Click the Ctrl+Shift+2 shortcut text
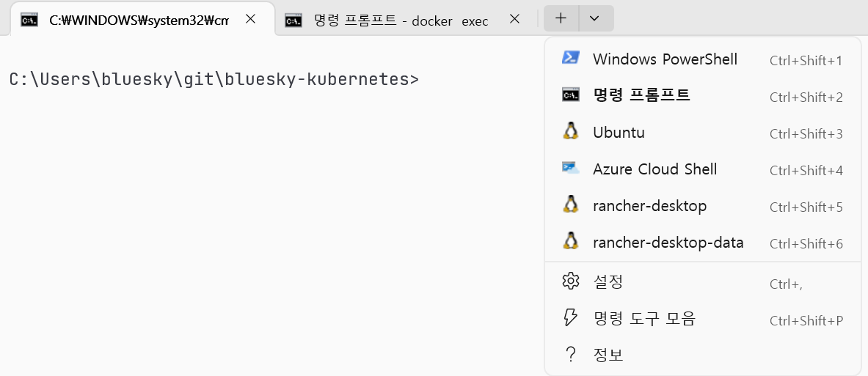Viewport: 868px width, 376px height. point(806,97)
